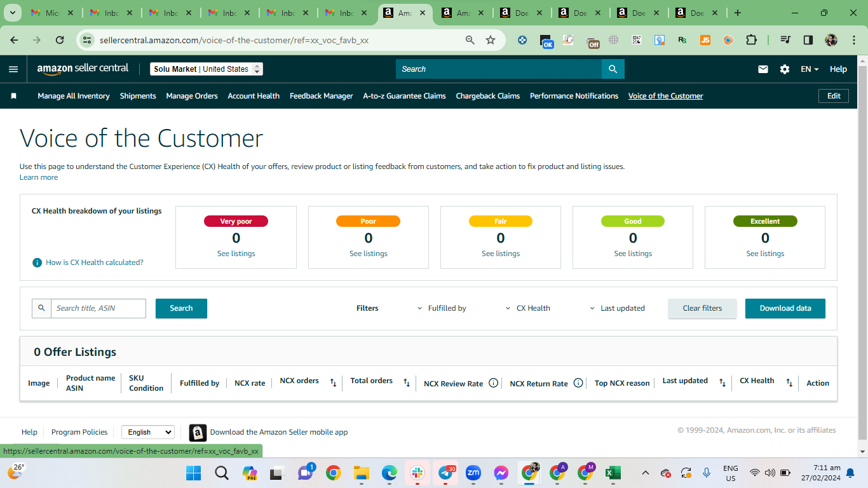Open Slack from the taskbar
868x488 pixels.
coord(417,473)
